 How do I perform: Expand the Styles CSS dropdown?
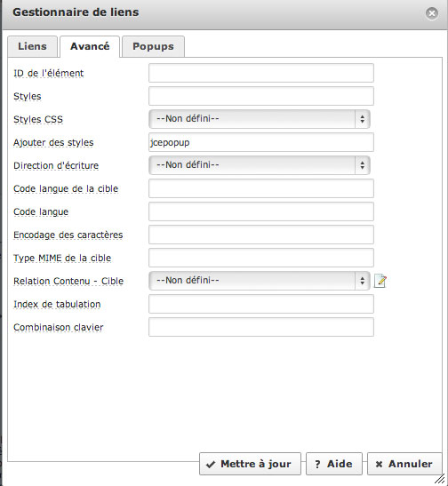tap(260, 119)
